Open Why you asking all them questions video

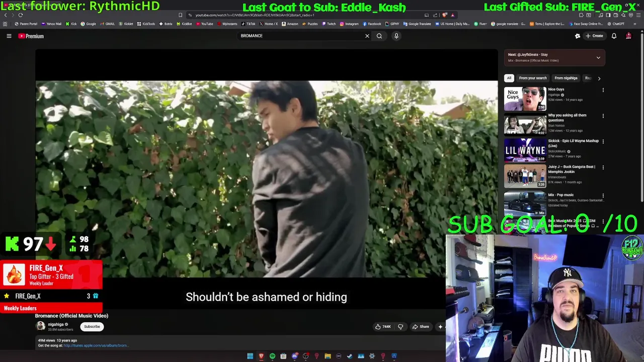pos(525,125)
